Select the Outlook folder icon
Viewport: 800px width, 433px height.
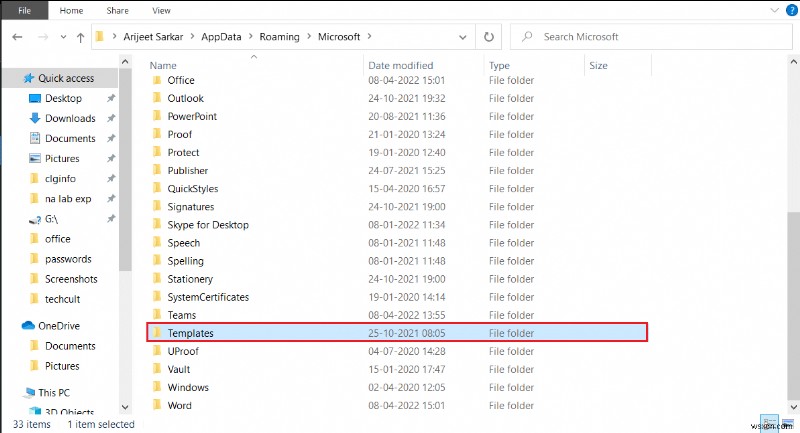157,98
